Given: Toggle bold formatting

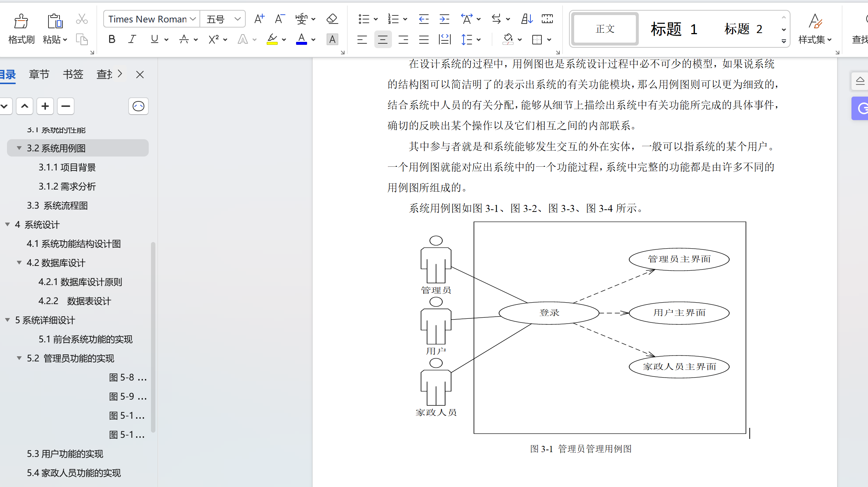Looking at the screenshot, I should 112,39.
